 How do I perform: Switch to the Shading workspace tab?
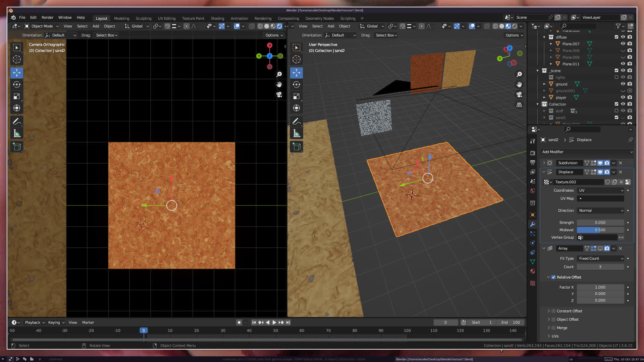pyautogui.click(x=217, y=18)
